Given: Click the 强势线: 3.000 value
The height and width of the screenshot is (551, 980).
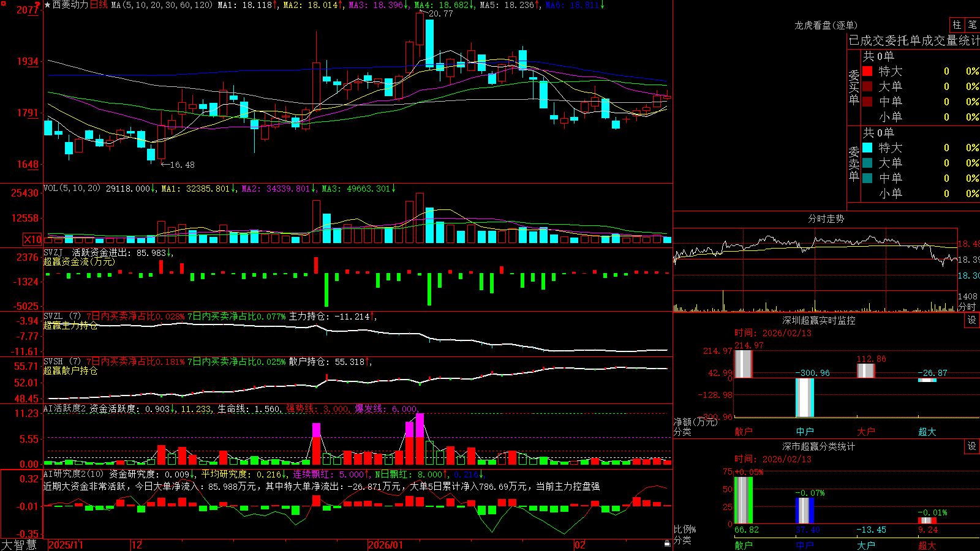Looking at the screenshot, I should [x=317, y=409].
